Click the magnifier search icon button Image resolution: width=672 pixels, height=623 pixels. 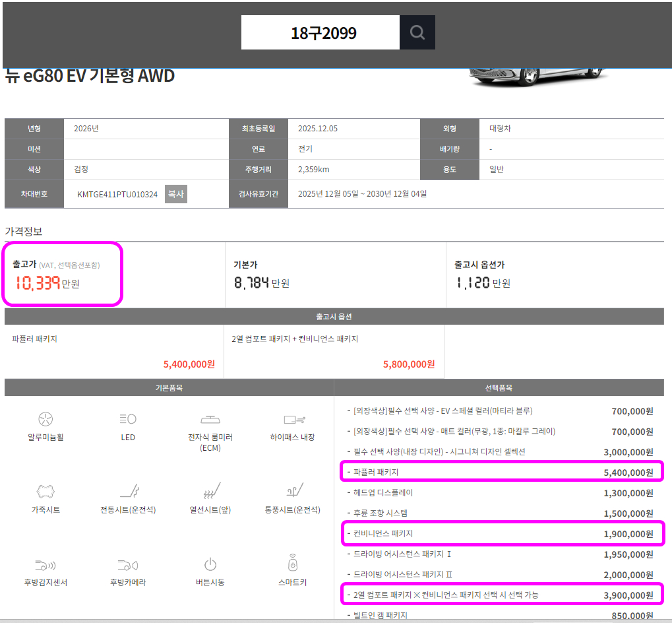pos(417,32)
